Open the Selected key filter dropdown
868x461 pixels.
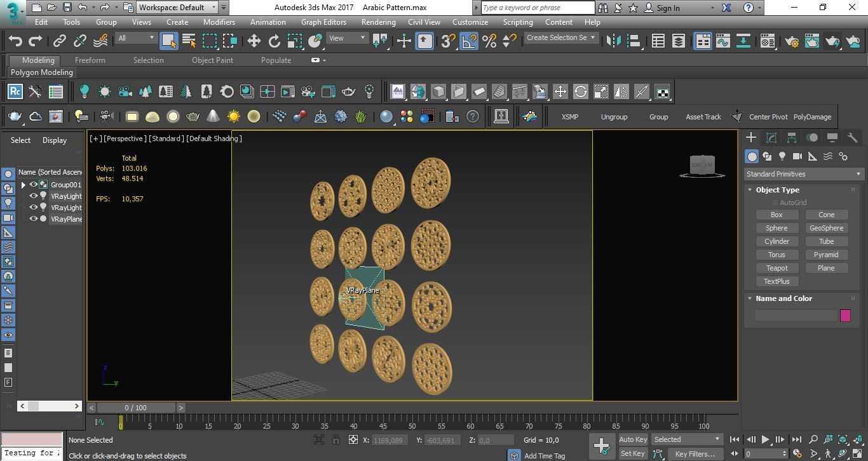(x=688, y=439)
